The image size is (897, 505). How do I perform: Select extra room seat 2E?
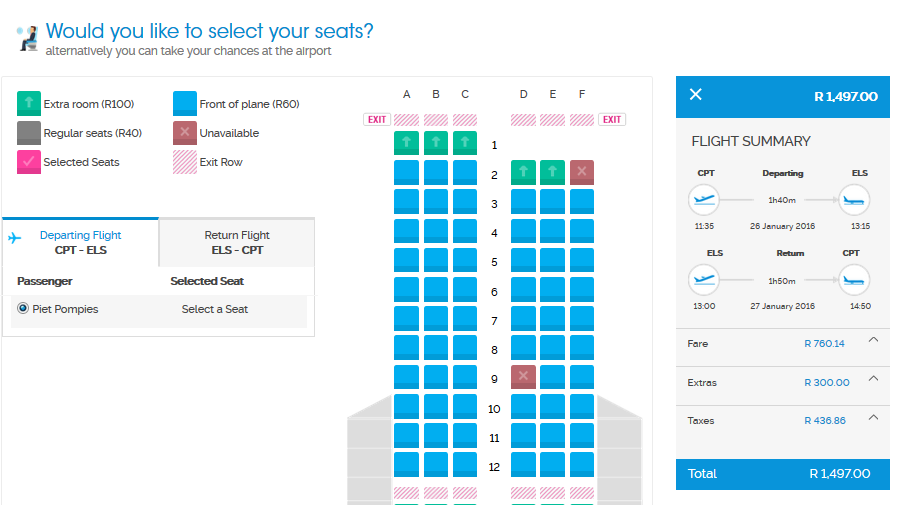point(552,173)
